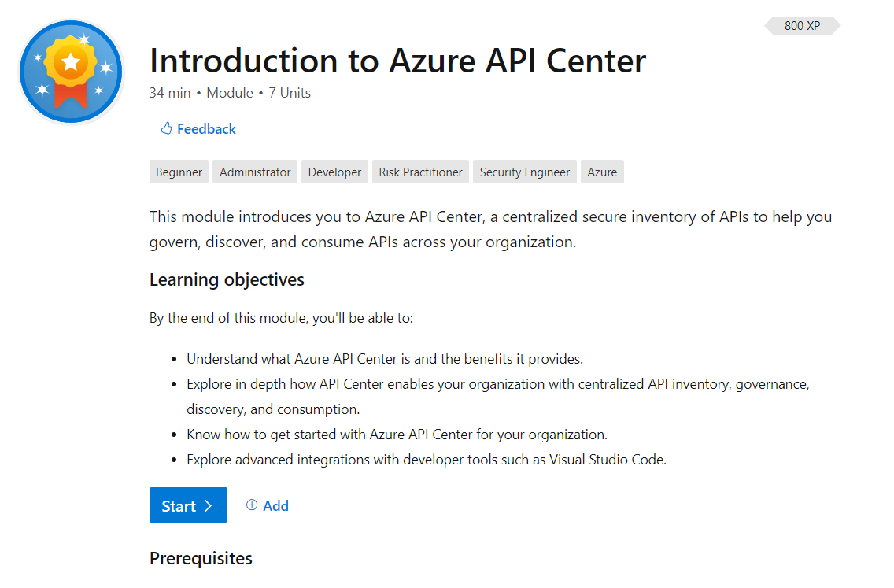Click the 800 XP badge

click(x=801, y=25)
